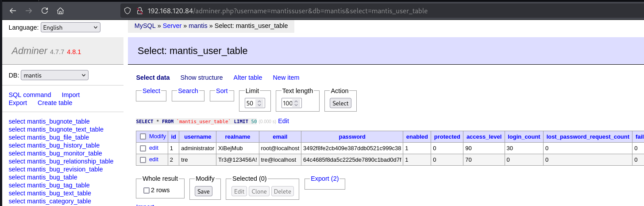
Task: Switch to the Alter table tab
Action: (247, 78)
